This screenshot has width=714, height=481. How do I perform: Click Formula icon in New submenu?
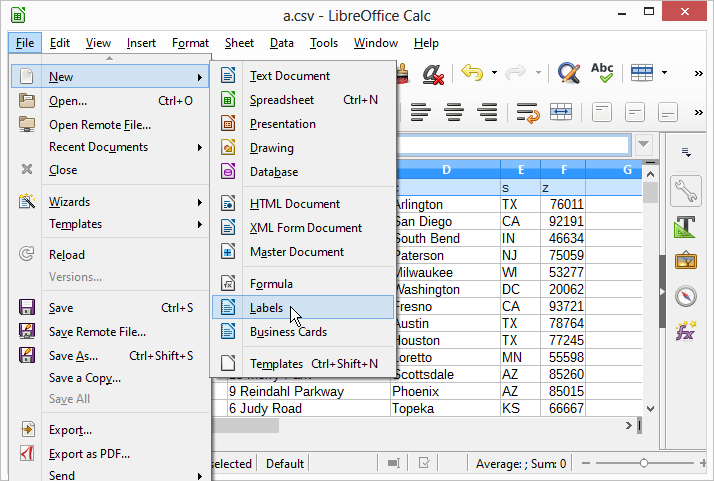[228, 283]
